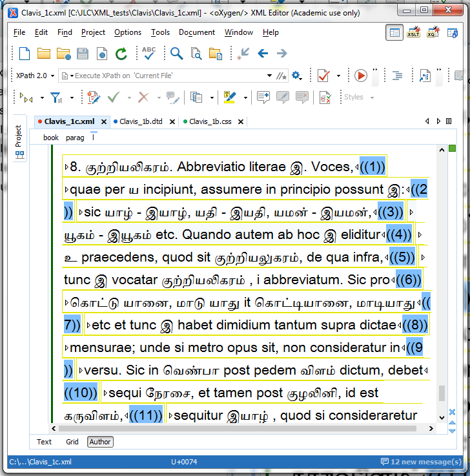Image resolution: width=470 pixels, height=476 pixels.
Task: Select the Editor perspective button
Action: pos(394,32)
